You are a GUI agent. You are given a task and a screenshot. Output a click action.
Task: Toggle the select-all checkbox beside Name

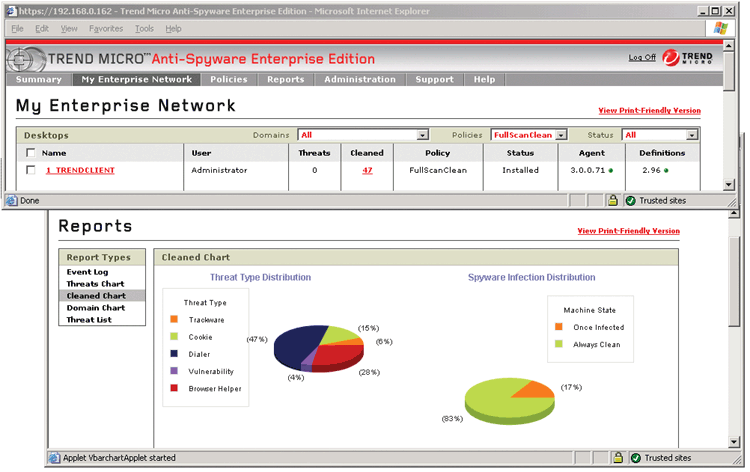click(x=31, y=153)
